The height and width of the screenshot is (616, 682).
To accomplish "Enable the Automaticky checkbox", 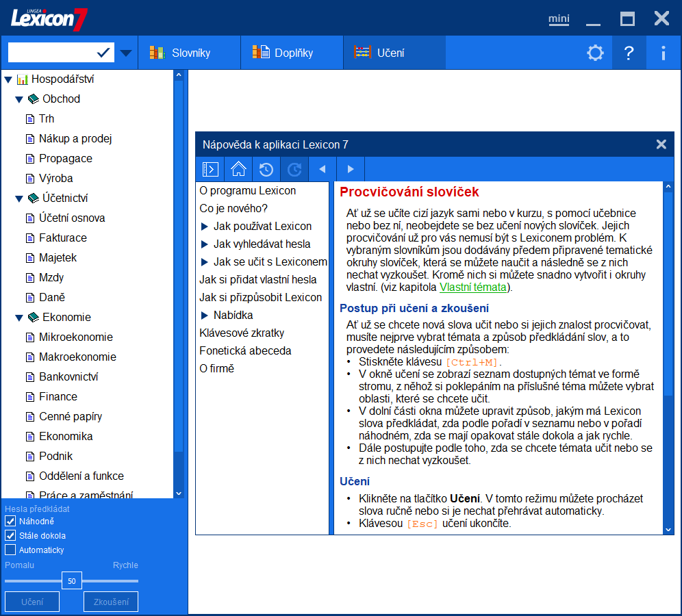I will [x=10, y=550].
